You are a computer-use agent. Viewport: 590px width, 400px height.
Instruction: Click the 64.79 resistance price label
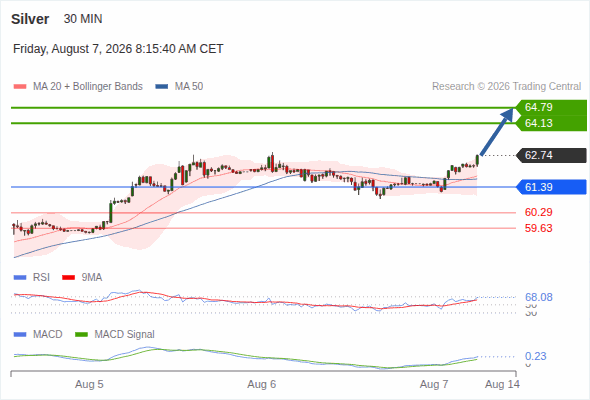[x=551, y=107]
